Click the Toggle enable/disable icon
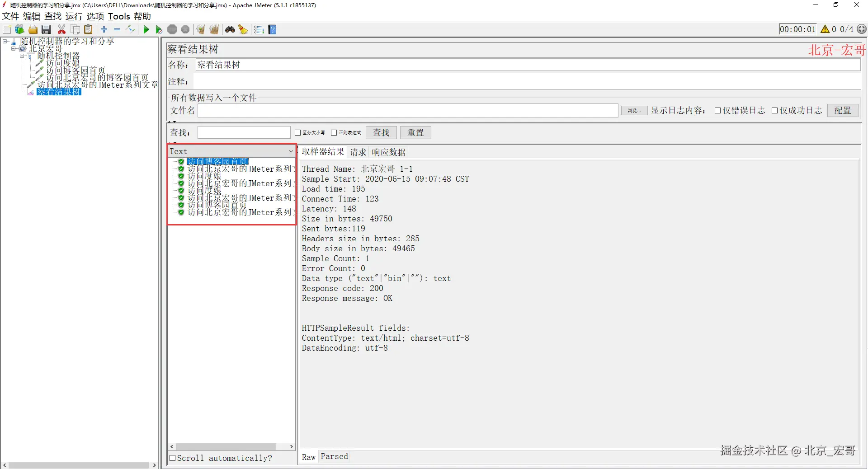This screenshot has height=469, width=868. click(131, 29)
